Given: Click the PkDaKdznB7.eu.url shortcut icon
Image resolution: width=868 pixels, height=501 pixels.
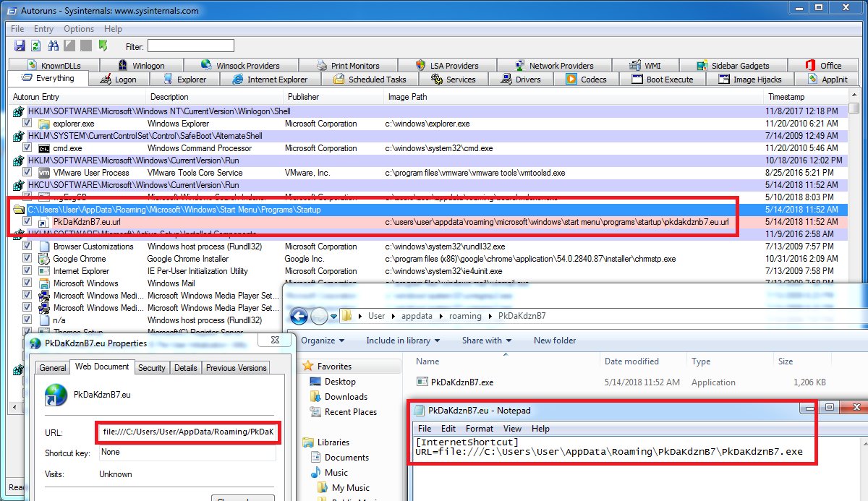Looking at the screenshot, I should [x=44, y=222].
